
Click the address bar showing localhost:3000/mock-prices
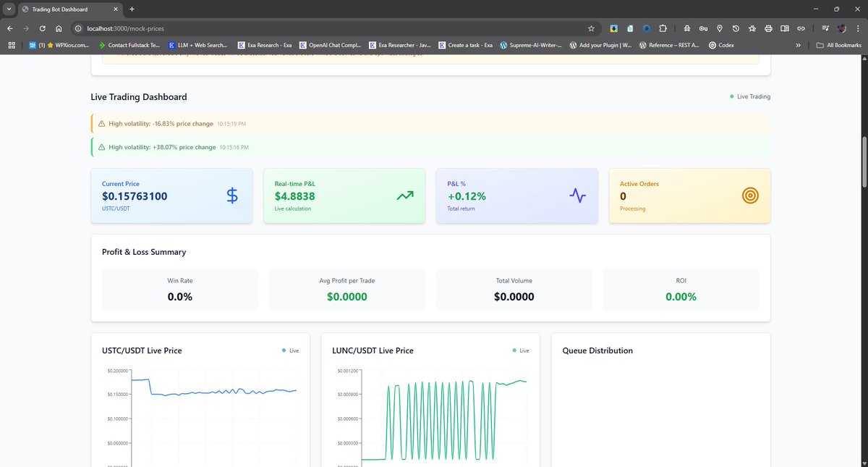(333, 28)
